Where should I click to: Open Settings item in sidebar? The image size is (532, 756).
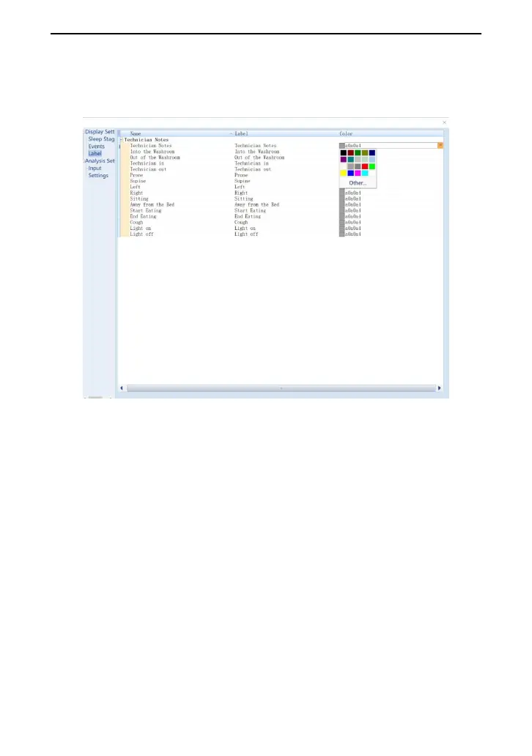pos(98,176)
